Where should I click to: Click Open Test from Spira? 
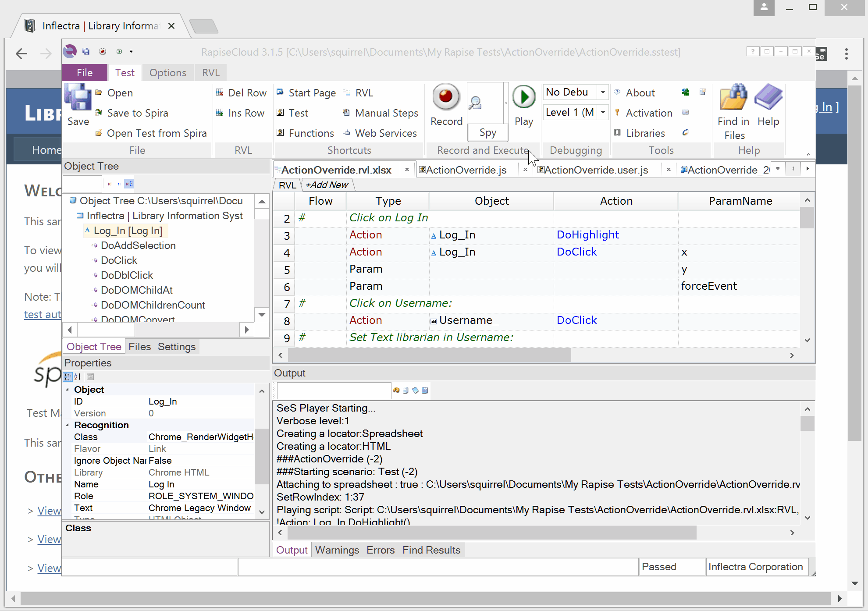click(x=157, y=133)
